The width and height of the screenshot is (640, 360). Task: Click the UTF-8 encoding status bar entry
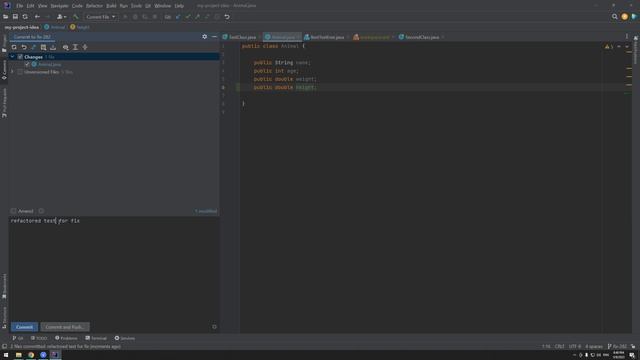click(x=574, y=347)
